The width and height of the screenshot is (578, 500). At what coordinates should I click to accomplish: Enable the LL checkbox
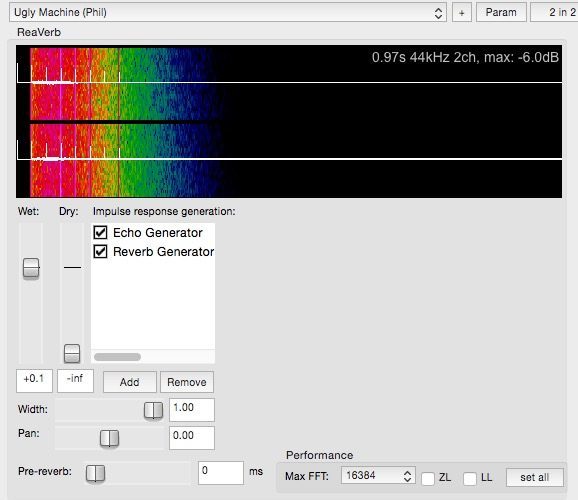pos(470,479)
